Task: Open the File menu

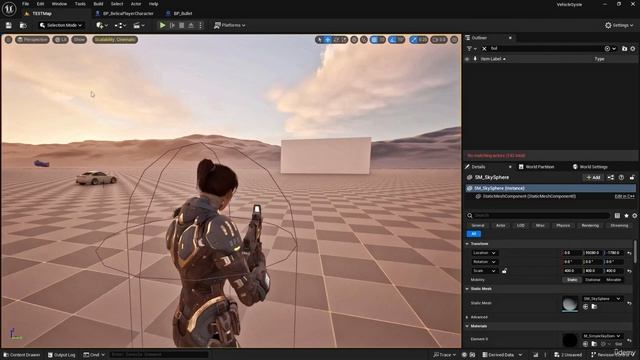Action: click(x=25, y=4)
